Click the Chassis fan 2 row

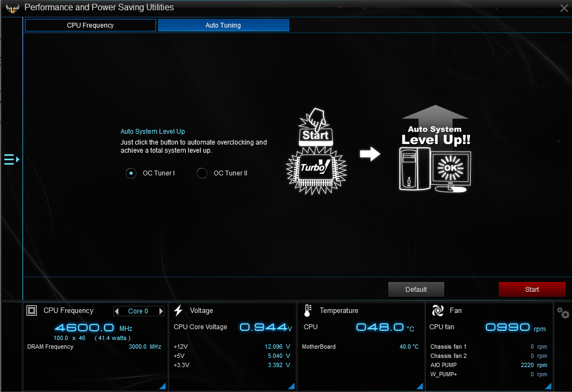point(489,356)
